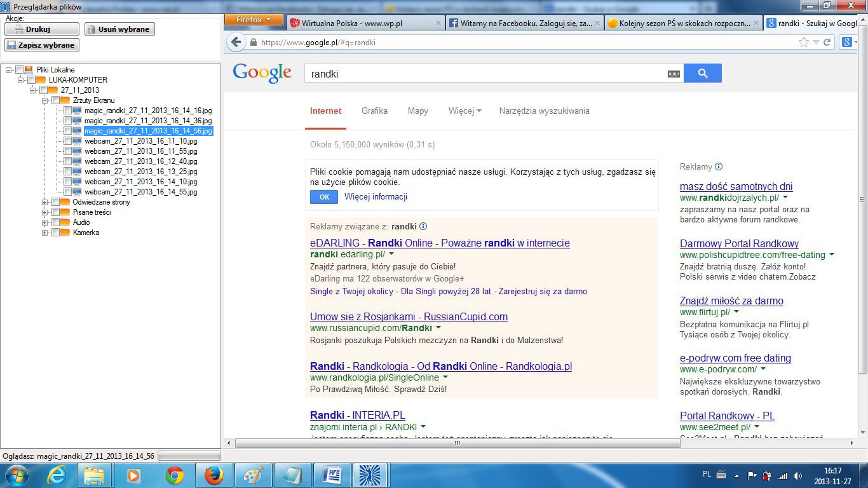Tick the Odwiedzane strony checkbox
This screenshot has height=488, width=868.
coord(55,202)
